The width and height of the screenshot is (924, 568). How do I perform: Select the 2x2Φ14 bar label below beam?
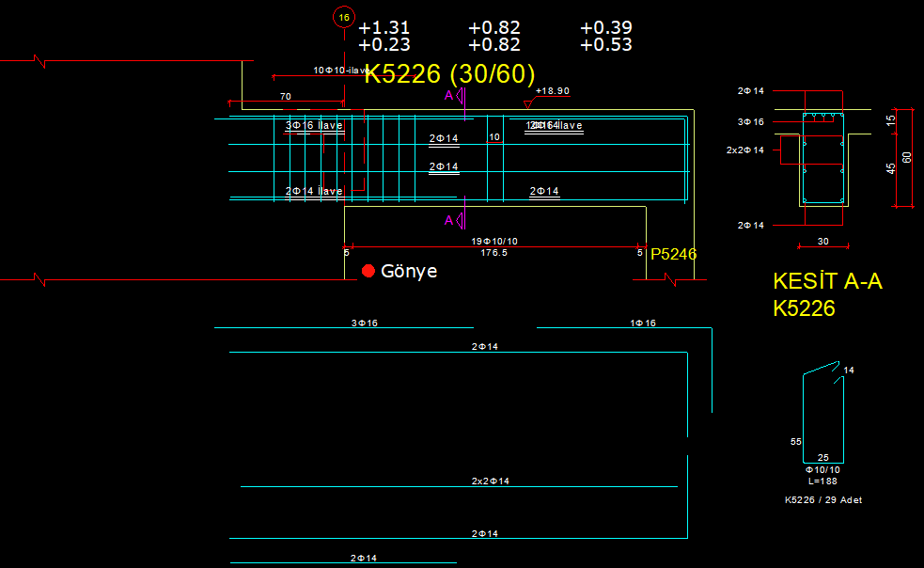(x=491, y=481)
